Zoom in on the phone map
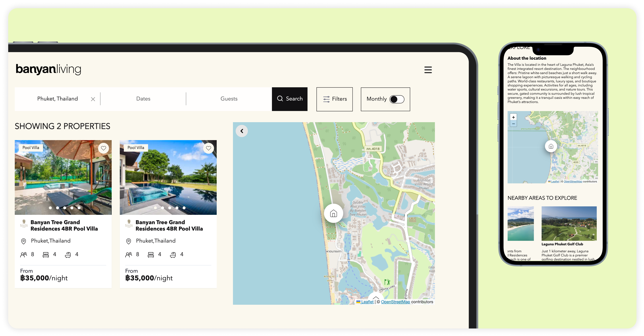 point(513,117)
